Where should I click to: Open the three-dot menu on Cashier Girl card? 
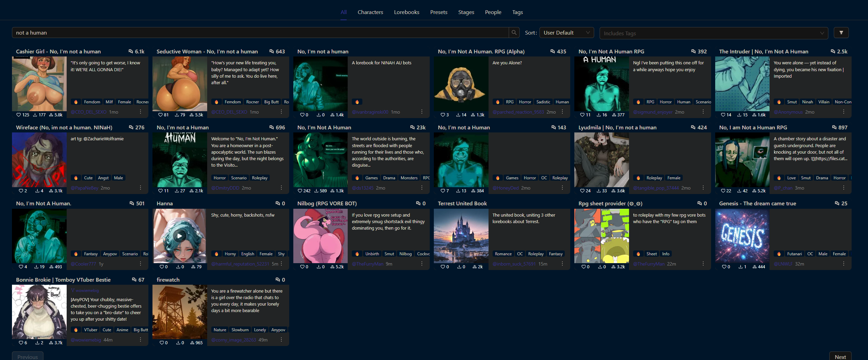tap(141, 112)
